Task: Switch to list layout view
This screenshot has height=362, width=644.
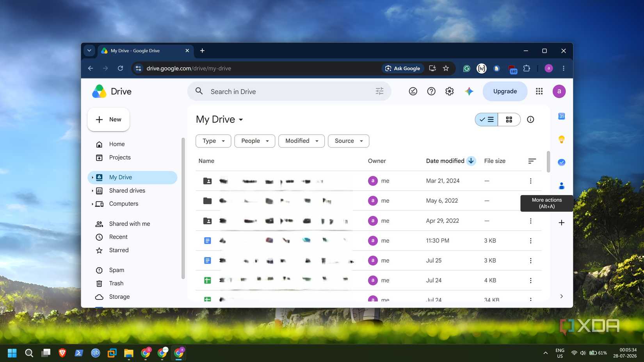Action: [486, 119]
